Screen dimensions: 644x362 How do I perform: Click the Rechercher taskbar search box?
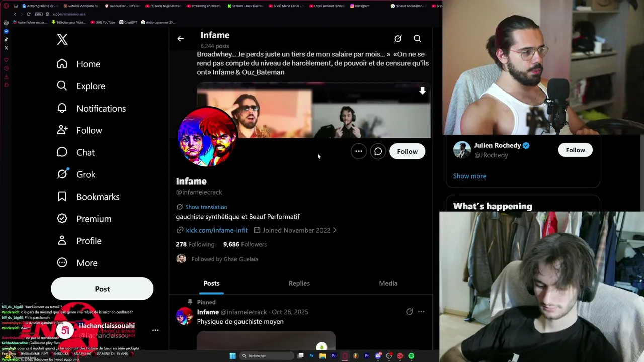267,356
